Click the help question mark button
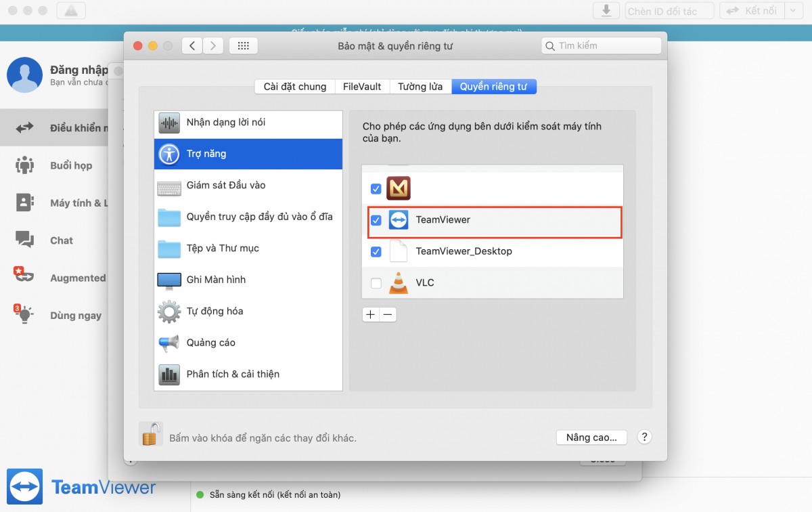This screenshot has height=512, width=812. click(x=644, y=437)
